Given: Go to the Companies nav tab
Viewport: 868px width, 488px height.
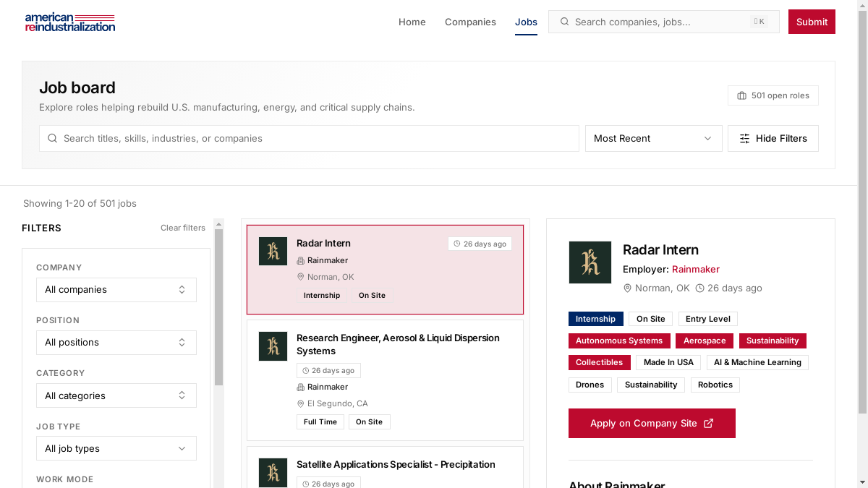Looking at the screenshot, I should (x=470, y=22).
